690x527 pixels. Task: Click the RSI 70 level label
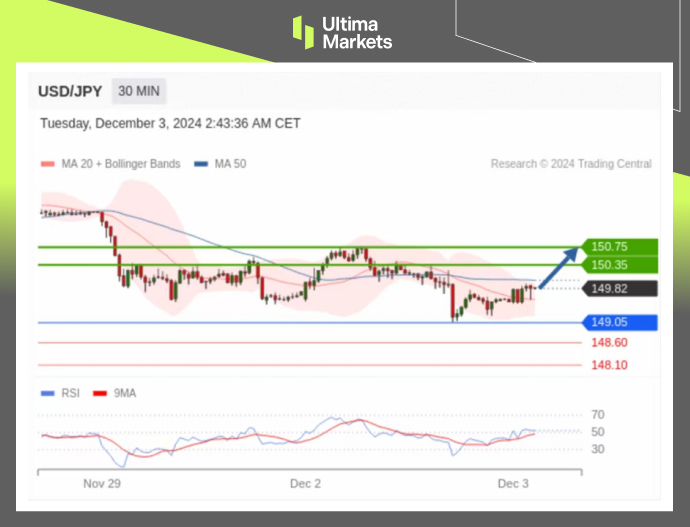point(598,414)
